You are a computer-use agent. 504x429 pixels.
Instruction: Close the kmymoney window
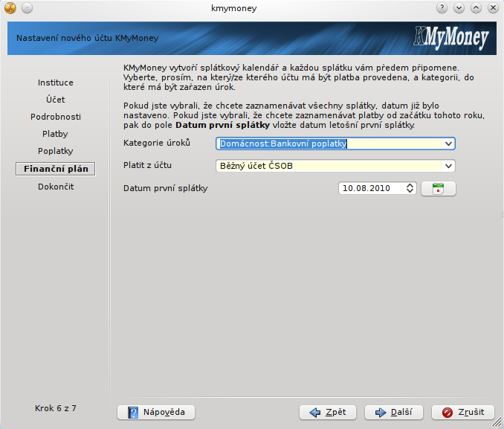[493, 7]
